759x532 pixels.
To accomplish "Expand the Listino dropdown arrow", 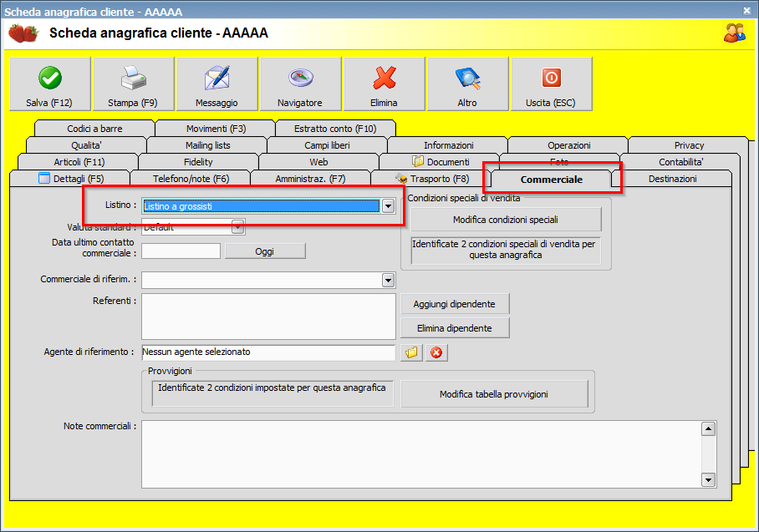I will pyautogui.click(x=388, y=206).
